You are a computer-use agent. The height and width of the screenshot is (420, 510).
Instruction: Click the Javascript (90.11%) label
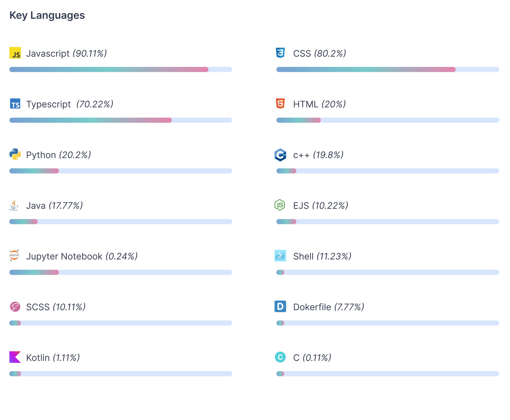click(67, 53)
